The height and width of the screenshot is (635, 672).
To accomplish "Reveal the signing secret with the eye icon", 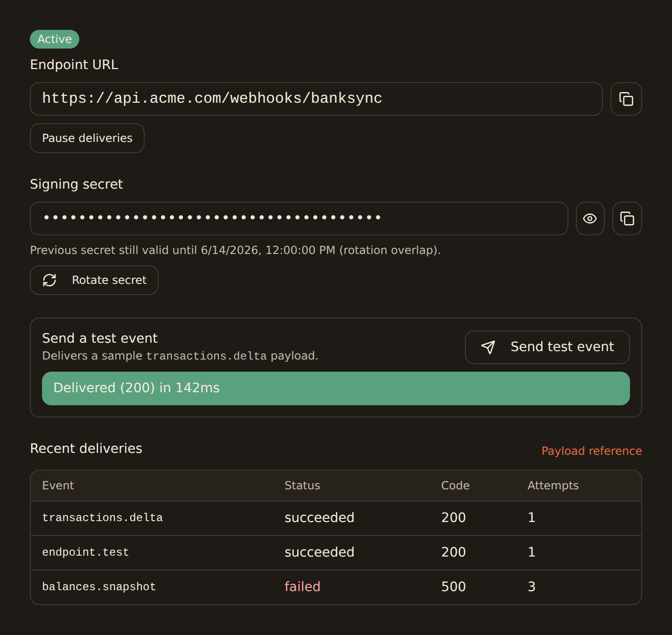I will click(590, 219).
